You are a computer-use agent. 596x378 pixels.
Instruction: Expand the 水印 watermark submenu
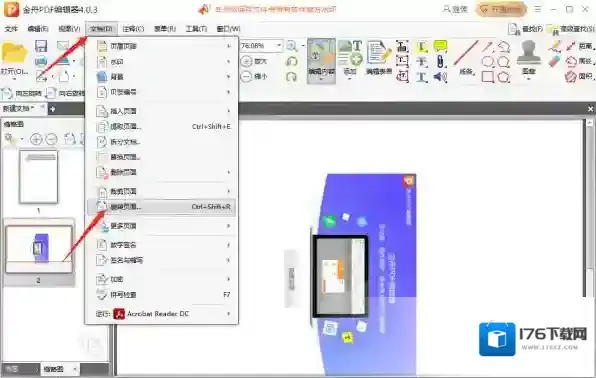tap(162, 62)
